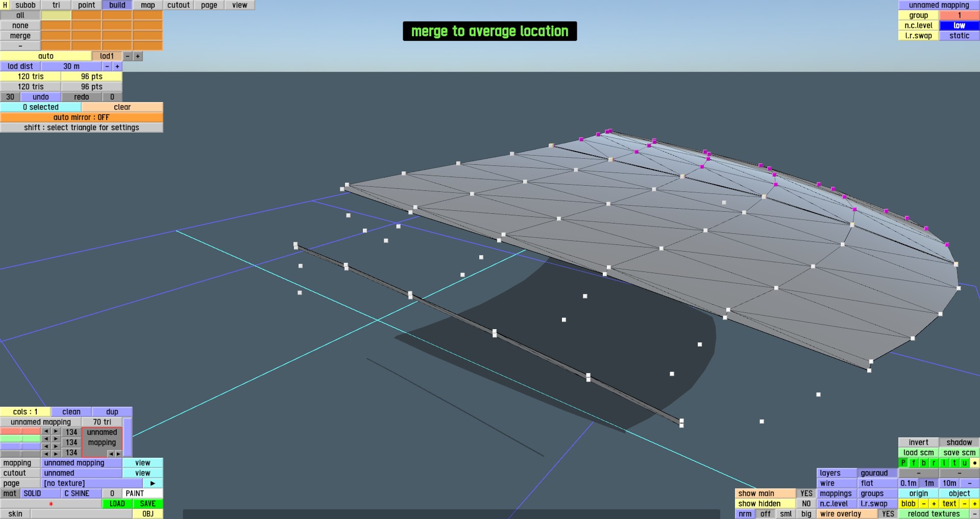Increase the lod1 level with plus
980x519 pixels.
[138, 56]
